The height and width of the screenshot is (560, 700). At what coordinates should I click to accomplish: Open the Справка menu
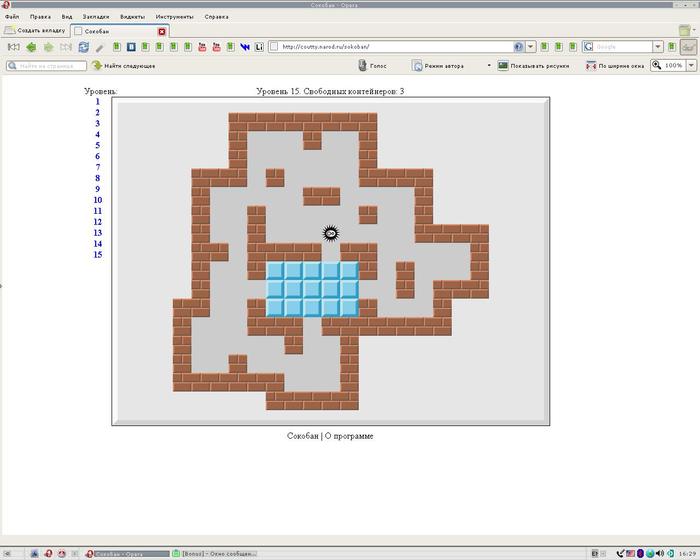click(217, 17)
